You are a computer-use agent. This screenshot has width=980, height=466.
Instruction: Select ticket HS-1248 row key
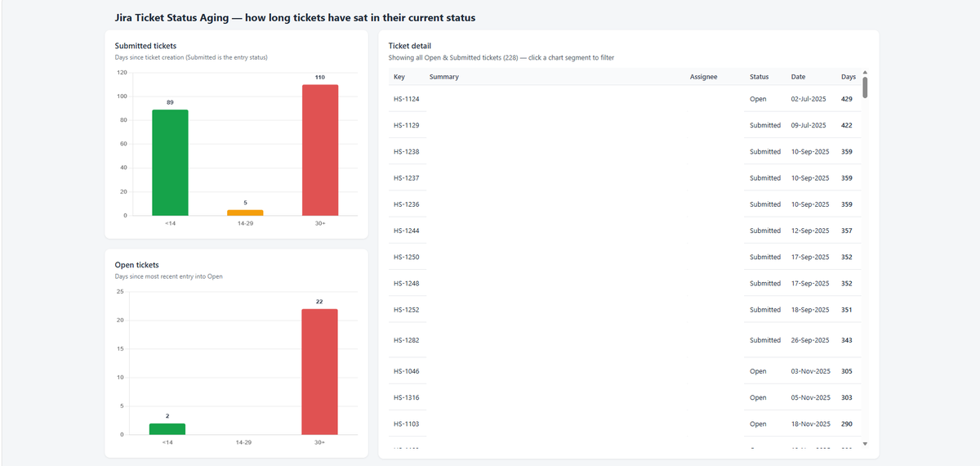[406, 283]
